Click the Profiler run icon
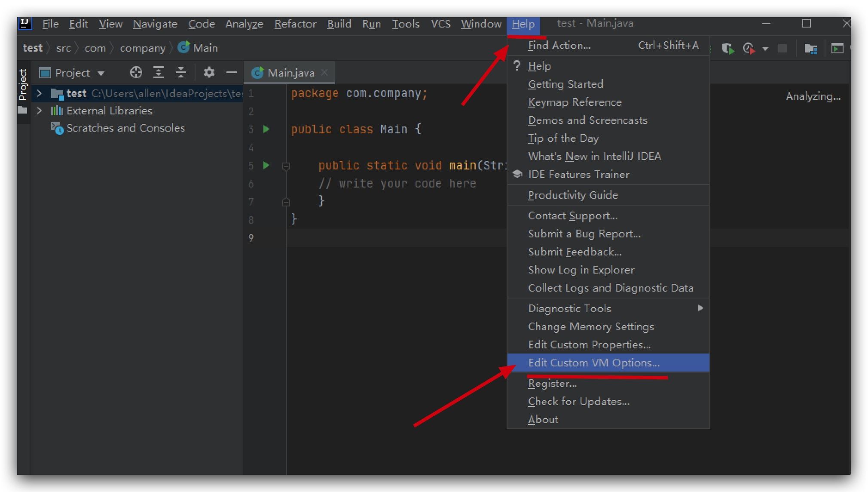868x492 pixels. [749, 49]
